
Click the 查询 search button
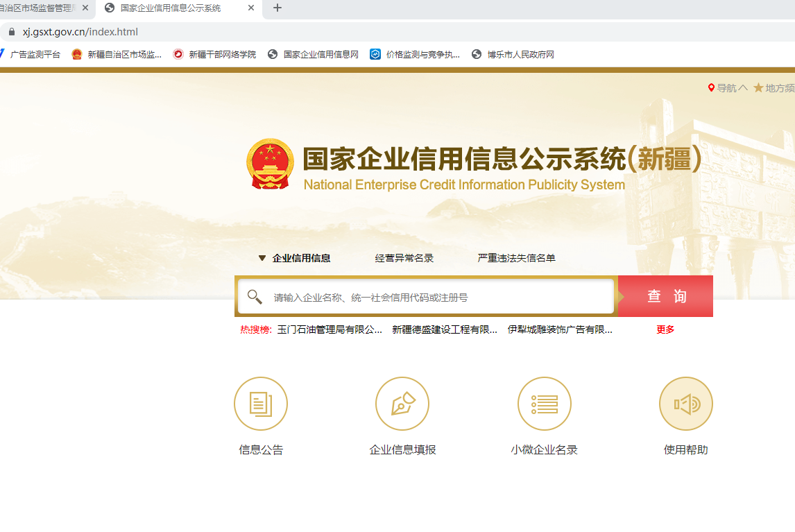[x=666, y=296]
